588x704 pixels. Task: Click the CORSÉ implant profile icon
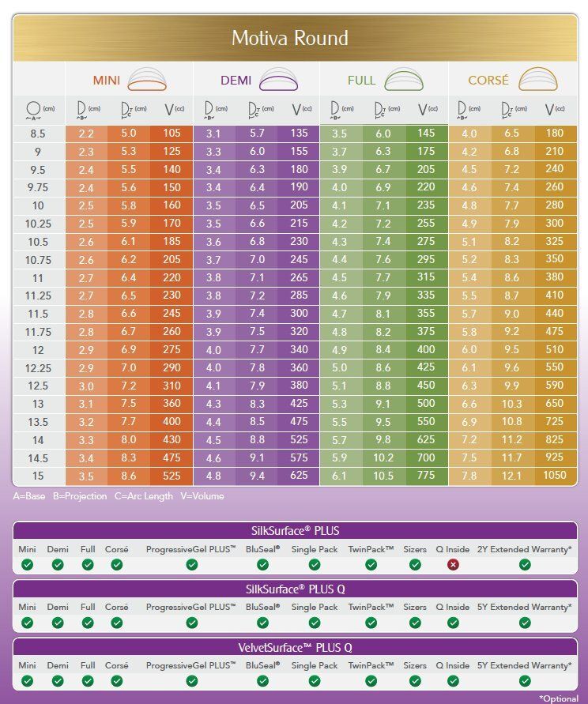click(x=537, y=80)
